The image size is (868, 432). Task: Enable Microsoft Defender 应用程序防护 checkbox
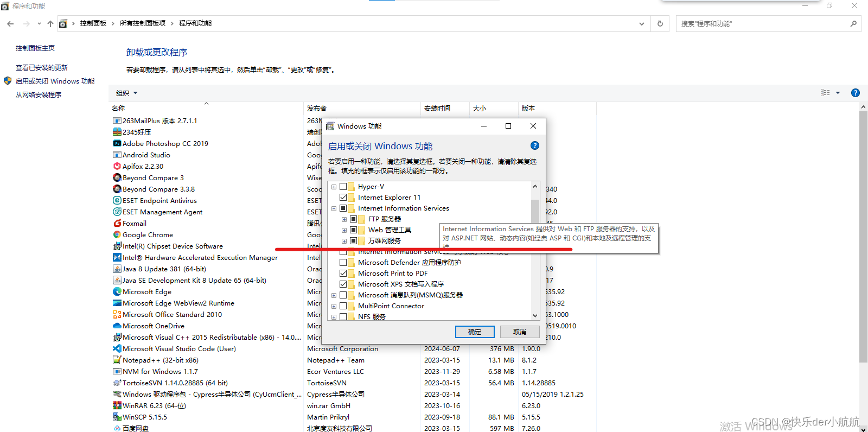point(343,263)
